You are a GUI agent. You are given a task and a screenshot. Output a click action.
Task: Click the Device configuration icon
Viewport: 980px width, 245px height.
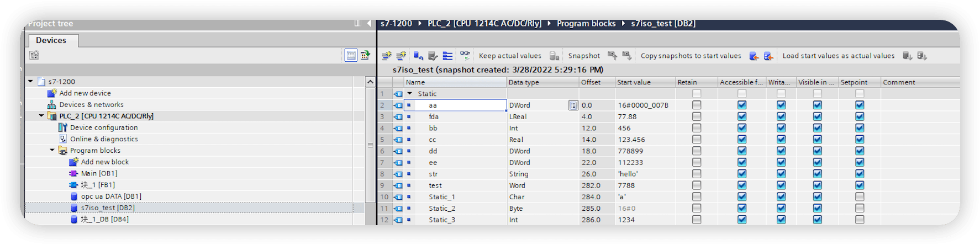(x=62, y=127)
